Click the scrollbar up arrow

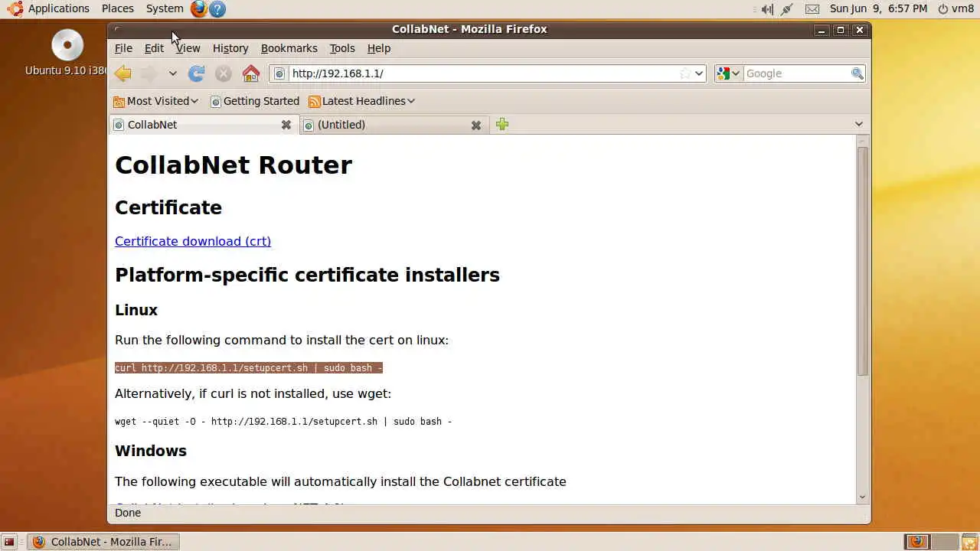863,141
